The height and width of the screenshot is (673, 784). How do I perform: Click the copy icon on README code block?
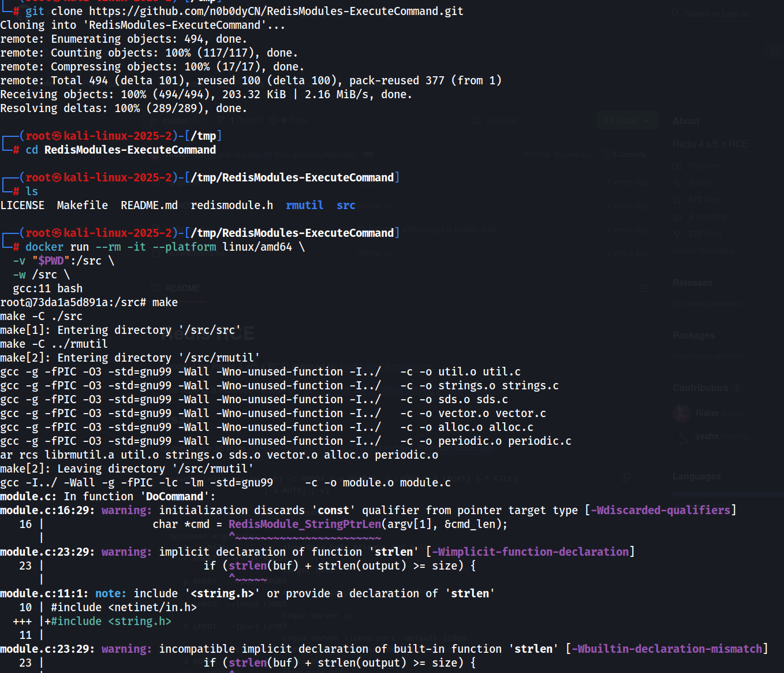pyautogui.click(x=626, y=477)
